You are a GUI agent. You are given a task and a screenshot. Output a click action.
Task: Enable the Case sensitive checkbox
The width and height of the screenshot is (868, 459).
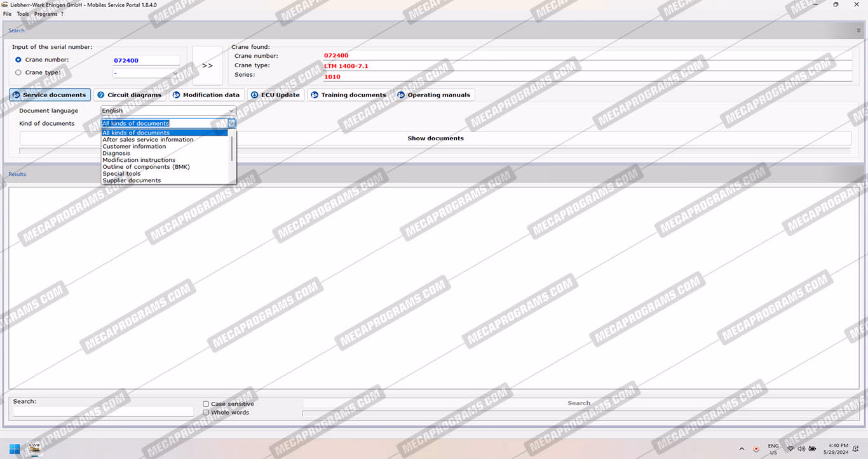click(206, 404)
